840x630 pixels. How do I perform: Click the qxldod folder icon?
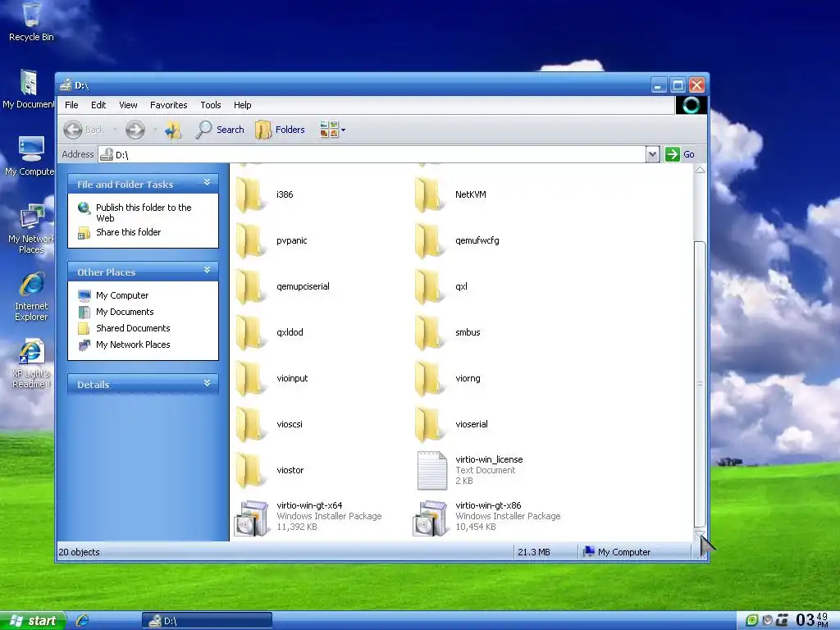point(251,333)
